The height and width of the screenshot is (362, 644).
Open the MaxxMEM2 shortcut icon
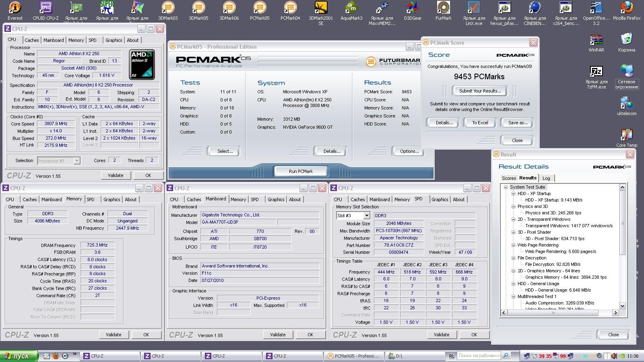382,13
